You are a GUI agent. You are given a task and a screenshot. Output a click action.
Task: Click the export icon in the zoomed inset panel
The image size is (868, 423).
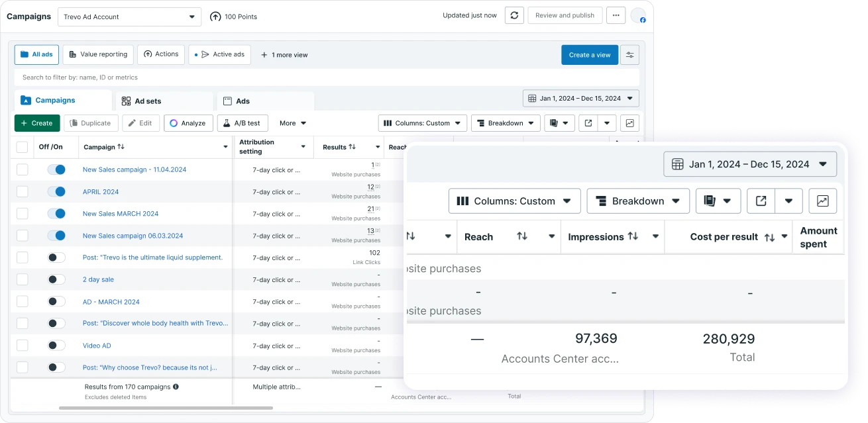[761, 201]
